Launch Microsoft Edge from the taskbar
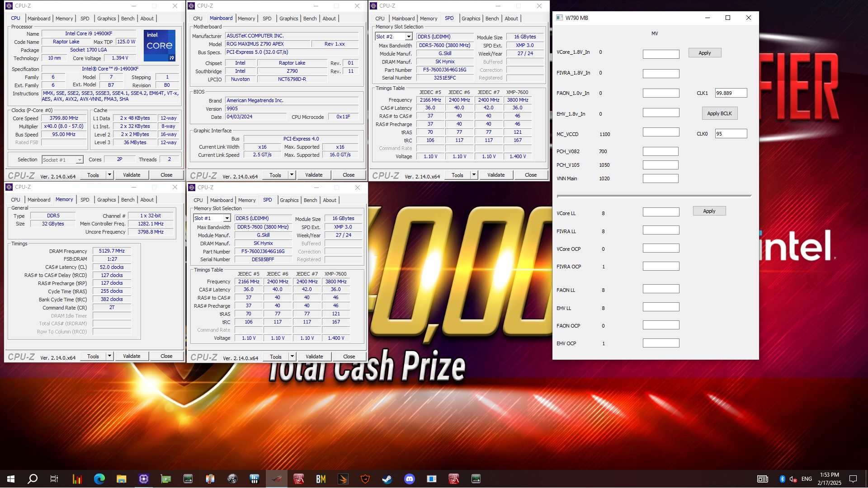This screenshot has width=868, height=488. (99, 479)
